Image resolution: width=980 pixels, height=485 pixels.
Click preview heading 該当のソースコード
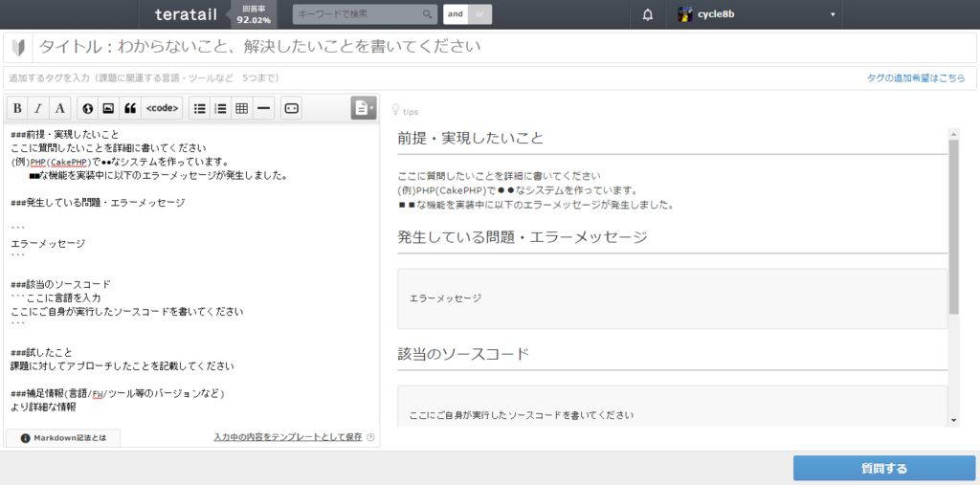pyautogui.click(x=463, y=354)
